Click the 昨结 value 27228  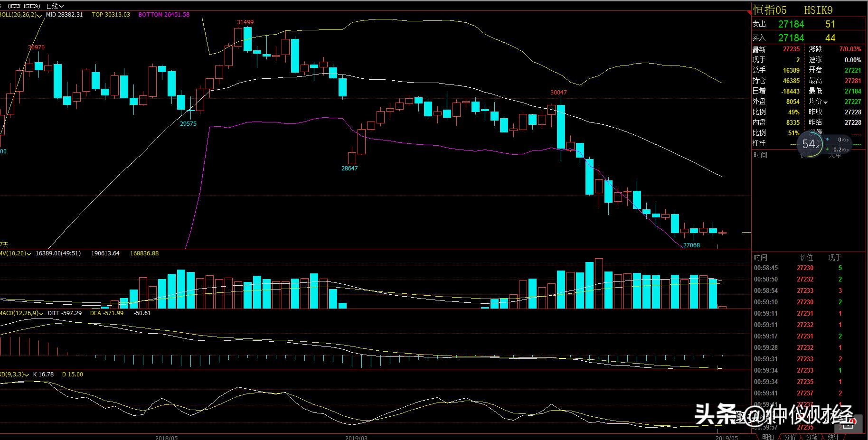[x=853, y=122]
